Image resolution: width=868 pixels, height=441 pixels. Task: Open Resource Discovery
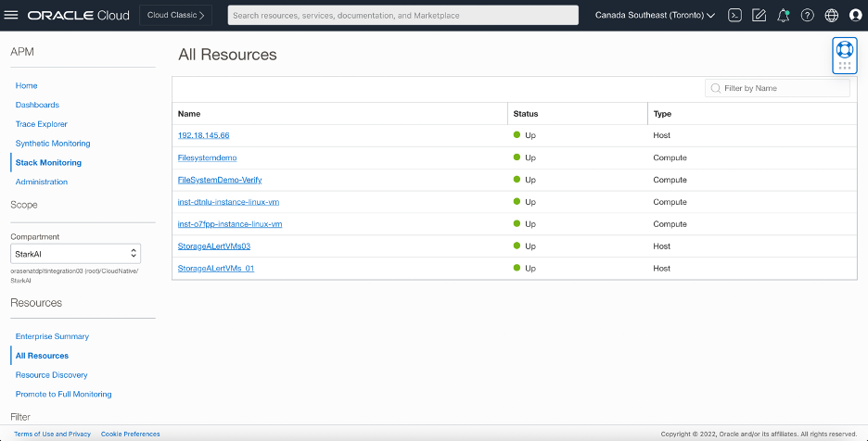pyautogui.click(x=52, y=375)
